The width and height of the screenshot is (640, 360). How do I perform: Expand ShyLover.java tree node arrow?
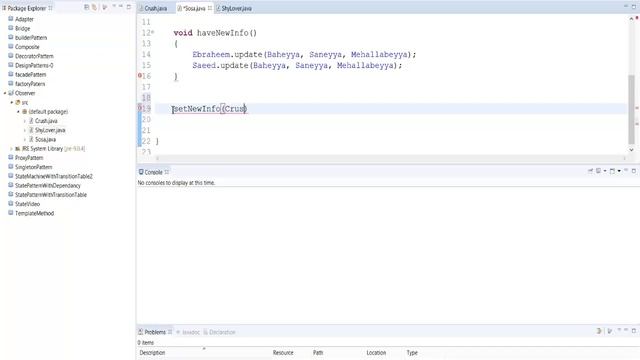[25, 130]
